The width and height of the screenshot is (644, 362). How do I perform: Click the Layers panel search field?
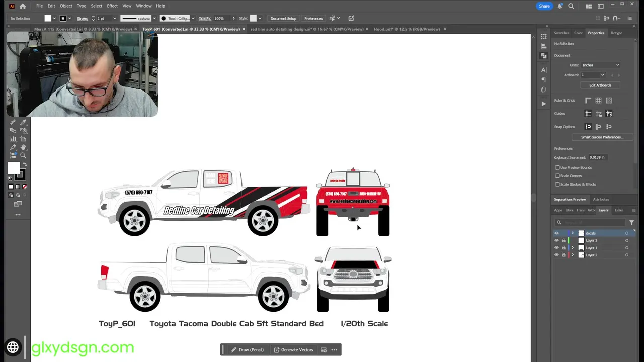click(x=591, y=222)
